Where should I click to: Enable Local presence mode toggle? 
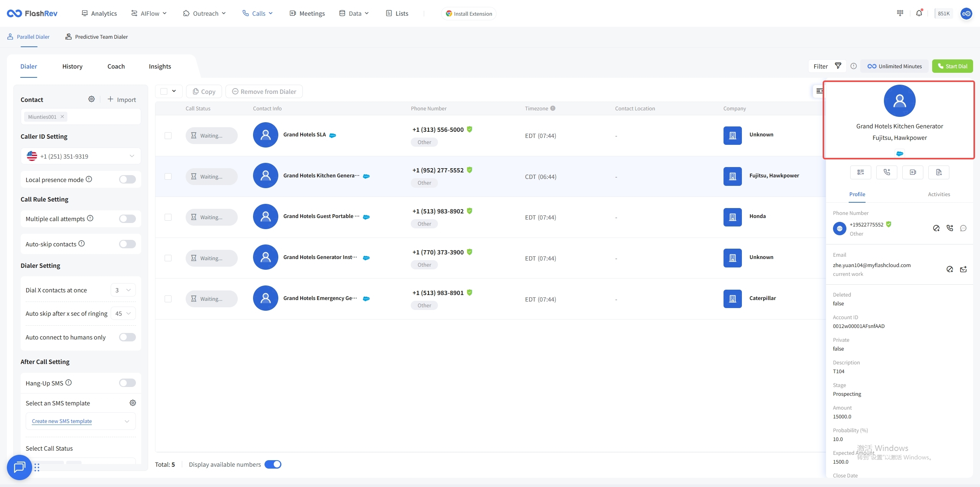coord(127,179)
